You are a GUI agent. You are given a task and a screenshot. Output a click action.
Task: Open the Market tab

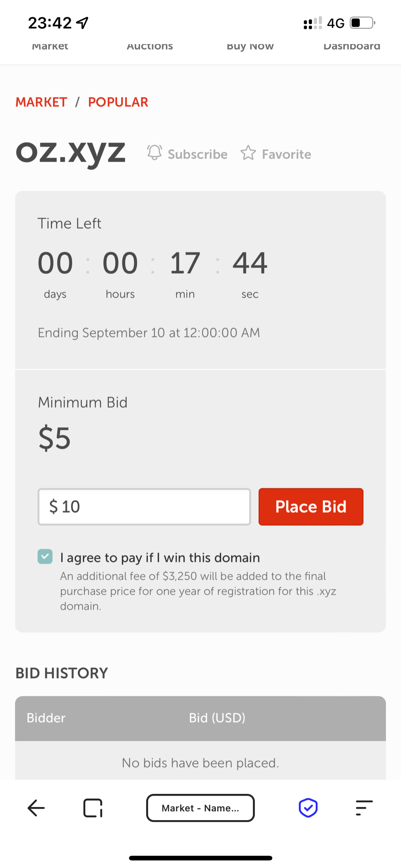[x=50, y=47]
